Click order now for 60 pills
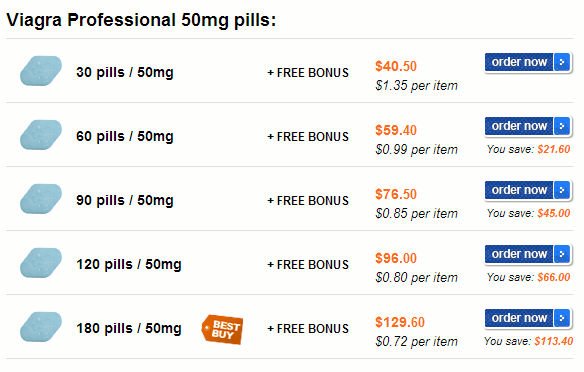 [528, 126]
